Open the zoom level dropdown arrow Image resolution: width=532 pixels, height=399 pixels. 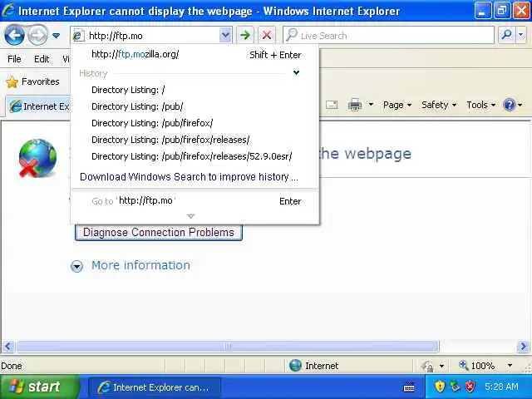click(x=510, y=366)
